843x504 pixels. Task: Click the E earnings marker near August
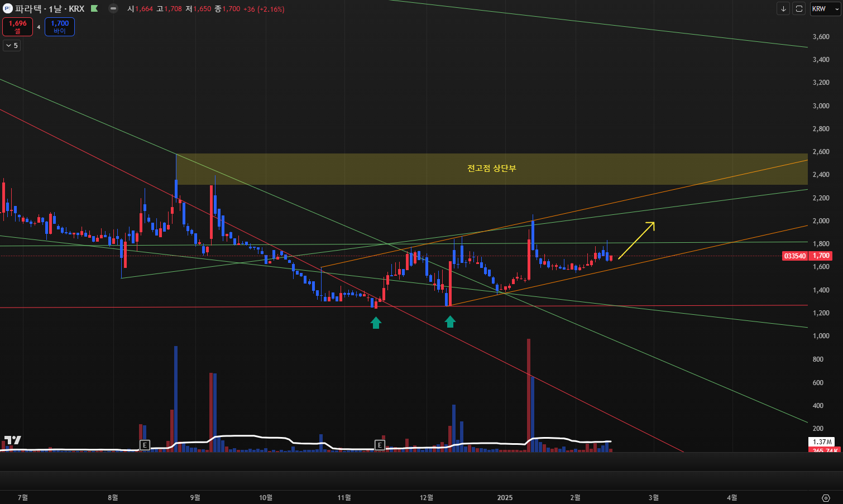coord(145,445)
